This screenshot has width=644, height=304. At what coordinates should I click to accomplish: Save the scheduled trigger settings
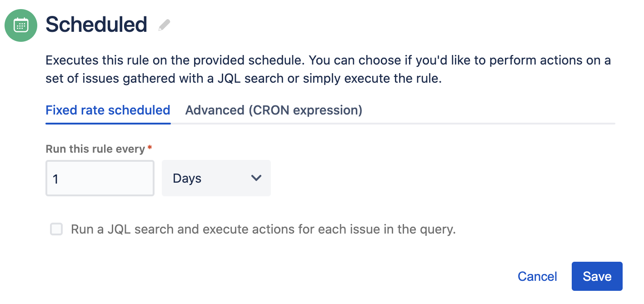point(597,276)
